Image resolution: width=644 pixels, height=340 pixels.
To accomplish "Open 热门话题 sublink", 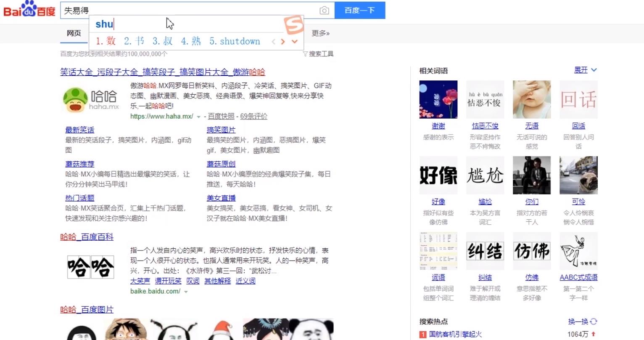I will tap(80, 198).
